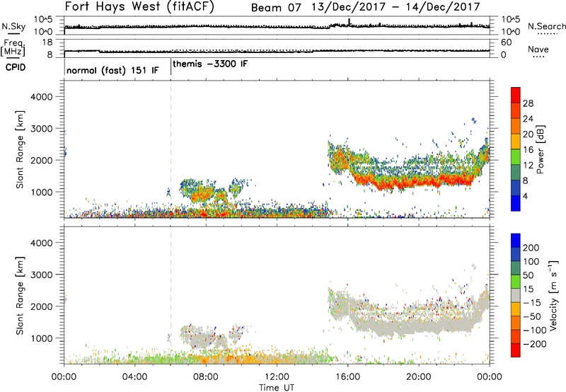Click the '200' velocity colorbar value

click(531, 248)
